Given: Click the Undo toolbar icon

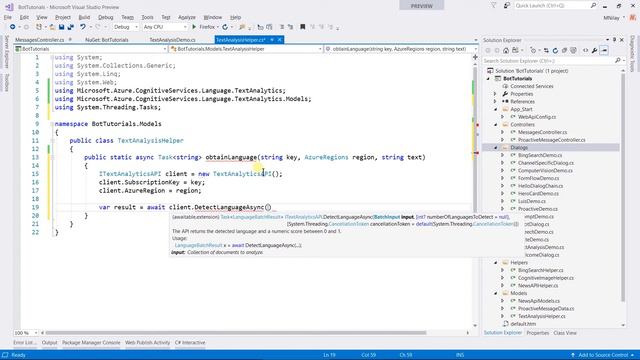Looking at the screenshot, I should (x=83, y=27).
